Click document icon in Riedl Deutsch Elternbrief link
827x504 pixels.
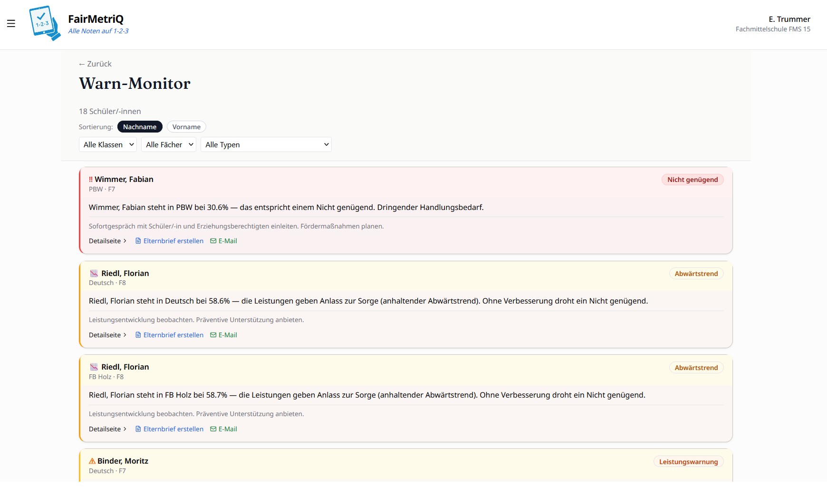(x=138, y=335)
